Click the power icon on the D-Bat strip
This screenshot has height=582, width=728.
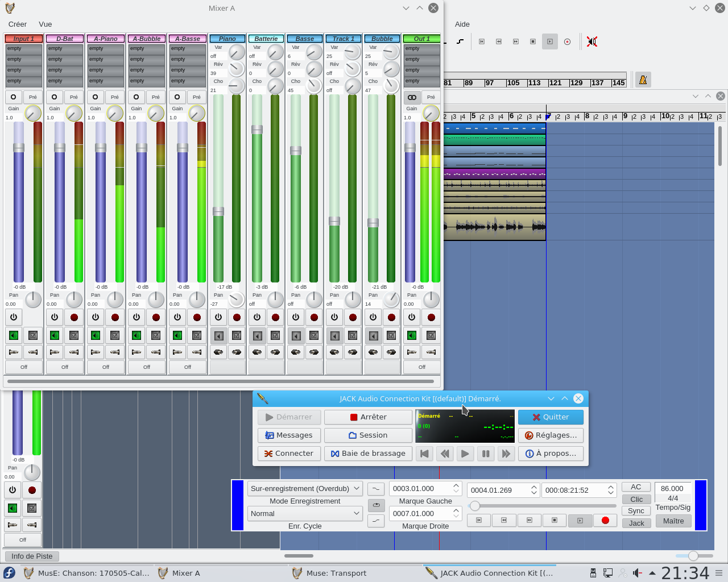pyautogui.click(x=55, y=317)
